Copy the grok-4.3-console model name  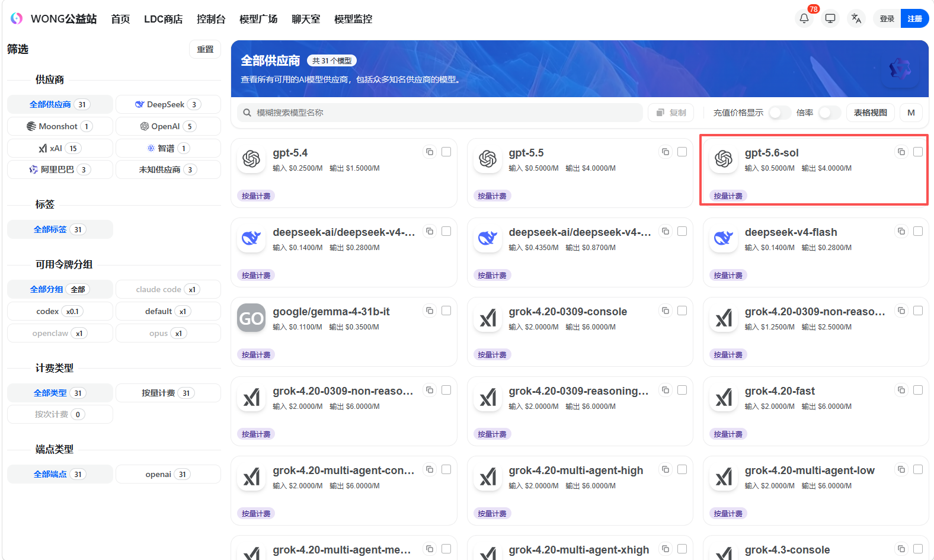[x=901, y=549]
